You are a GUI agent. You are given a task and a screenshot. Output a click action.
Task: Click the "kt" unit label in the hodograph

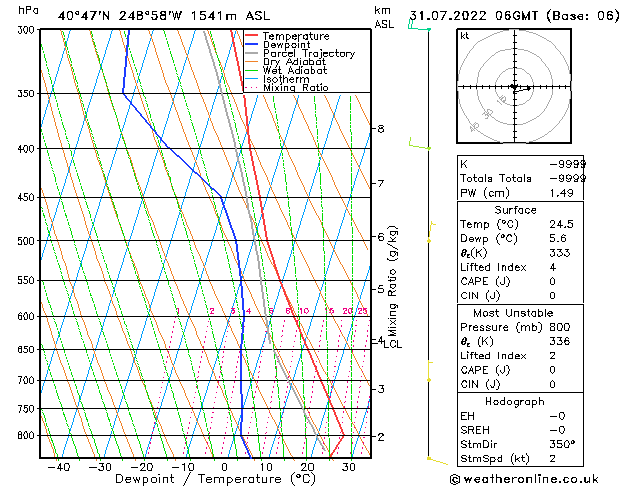pos(465,36)
